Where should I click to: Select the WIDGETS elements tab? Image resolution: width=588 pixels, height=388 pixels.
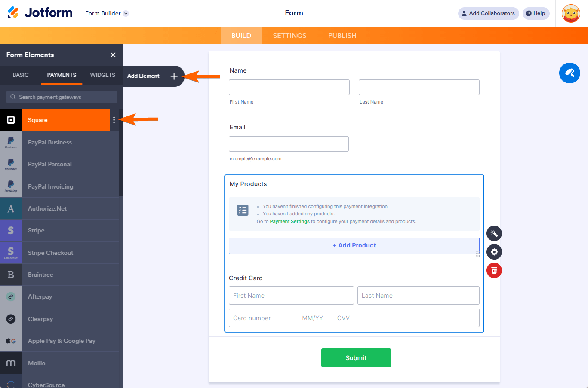point(102,75)
